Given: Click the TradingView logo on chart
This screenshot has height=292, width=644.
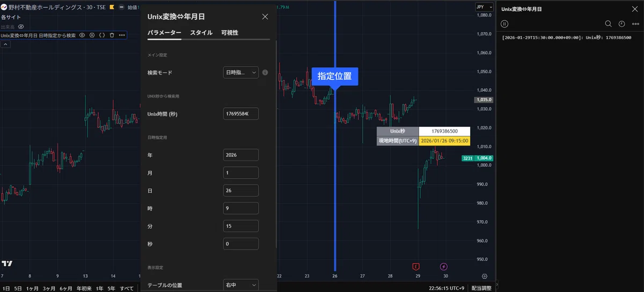Looking at the screenshot, I should coord(7,264).
